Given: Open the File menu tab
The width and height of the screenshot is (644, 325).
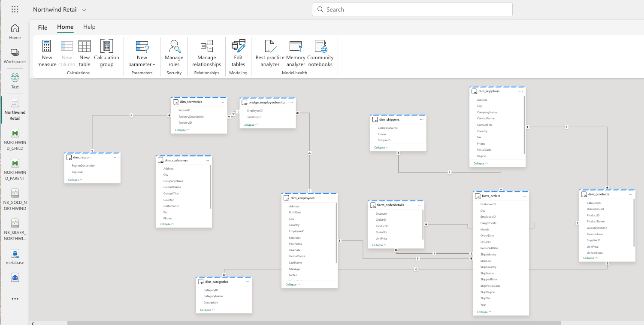Looking at the screenshot, I should (42, 27).
